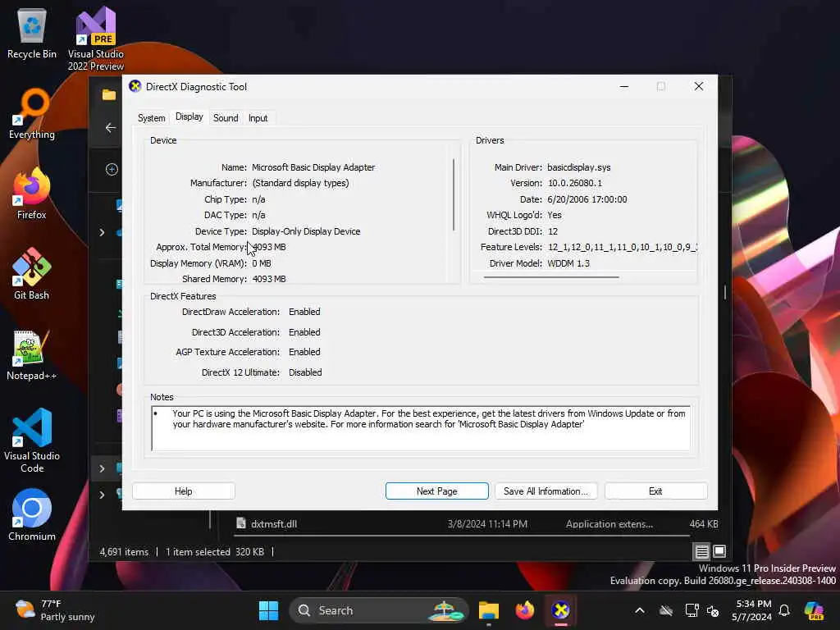Click the File Explorer back arrow
840x630 pixels.
111,127
